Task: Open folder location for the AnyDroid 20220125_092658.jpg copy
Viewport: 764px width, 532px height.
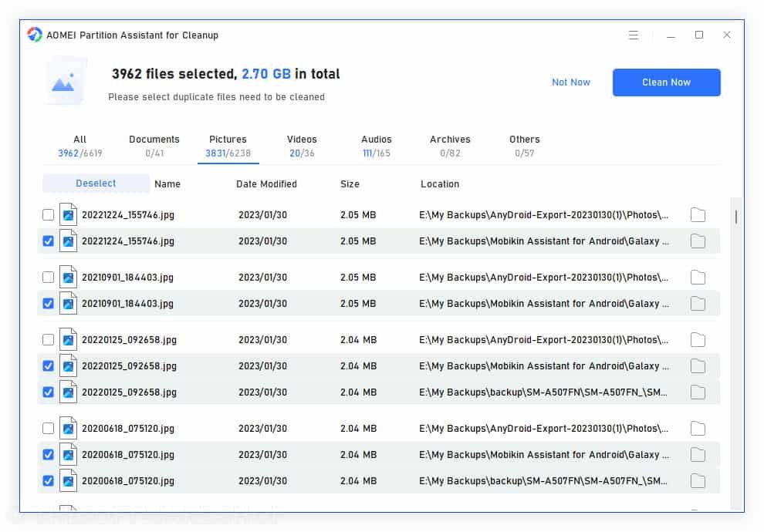Action: pyautogui.click(x=698, y=339)
